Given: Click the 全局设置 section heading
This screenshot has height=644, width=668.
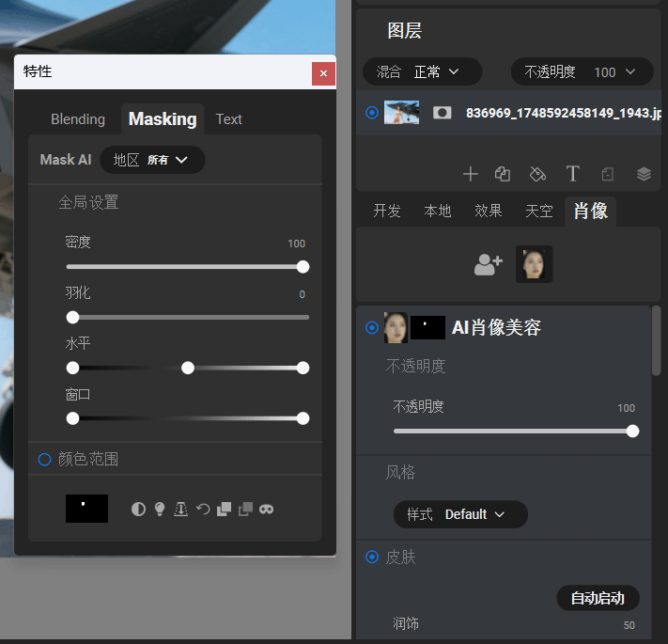Looking at the screenshot, I should [x=88, y=202].
